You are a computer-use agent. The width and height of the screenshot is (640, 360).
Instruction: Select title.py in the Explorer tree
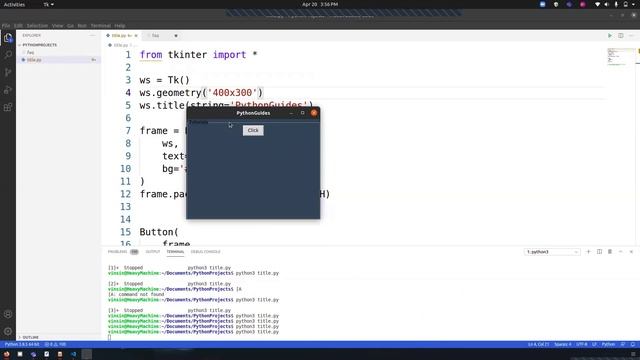pos(58,60)
